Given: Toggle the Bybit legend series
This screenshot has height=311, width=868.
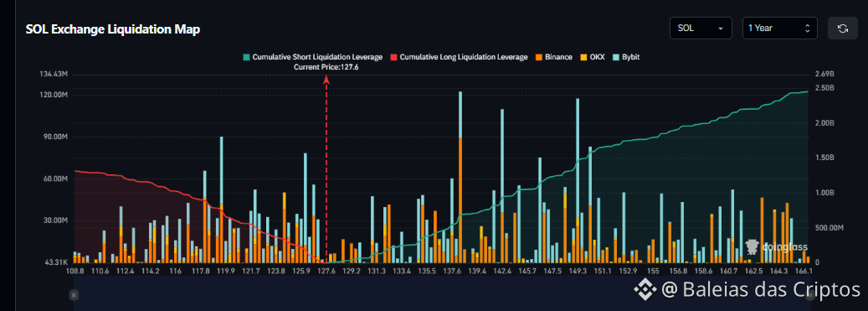Looking at the screenshot, I should 625,57.
